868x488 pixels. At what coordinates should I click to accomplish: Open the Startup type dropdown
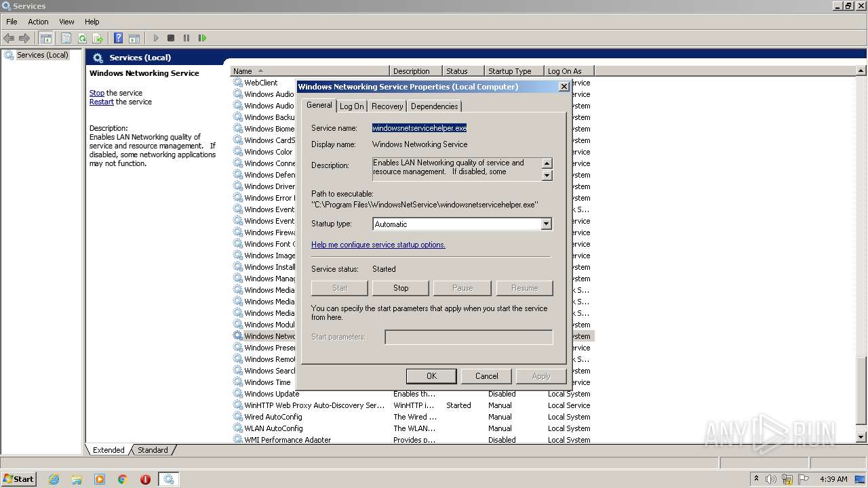(x=546, y=224)
